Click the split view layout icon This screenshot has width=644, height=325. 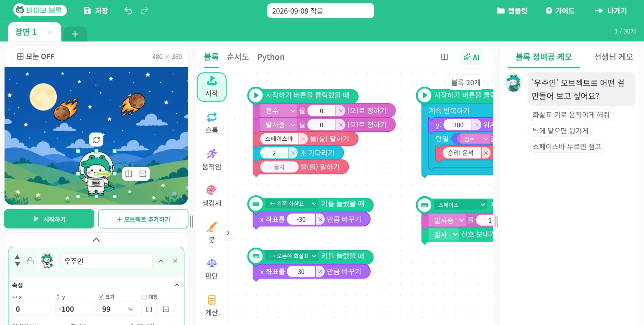[444, 57]
